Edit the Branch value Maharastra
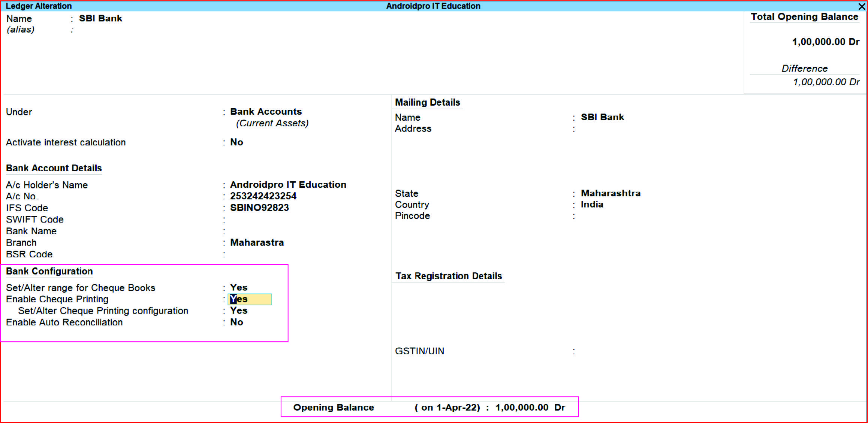 pos(257,242)
